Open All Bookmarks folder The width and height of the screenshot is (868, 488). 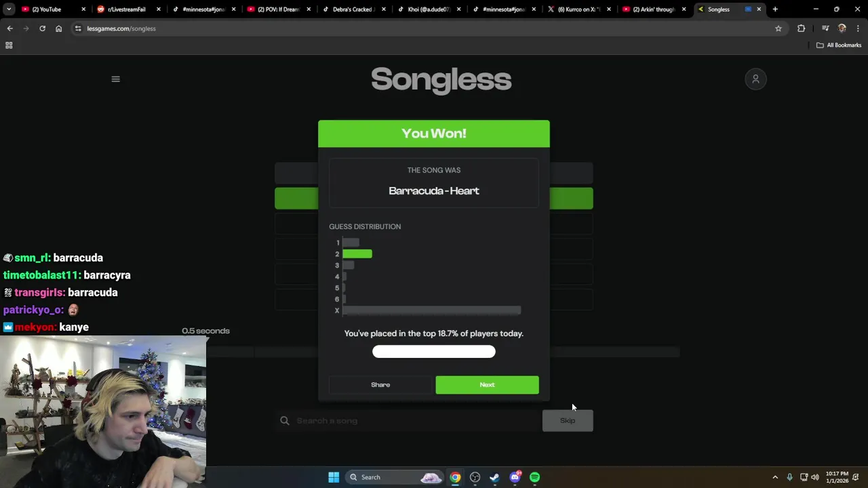[839, 45]
